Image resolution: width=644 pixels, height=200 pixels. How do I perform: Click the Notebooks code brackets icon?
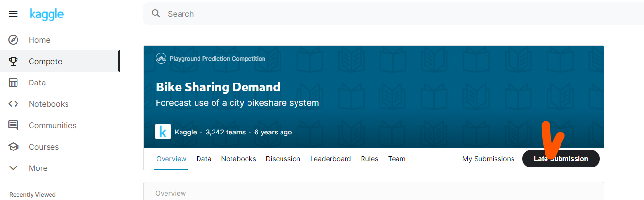coord(14,104)
